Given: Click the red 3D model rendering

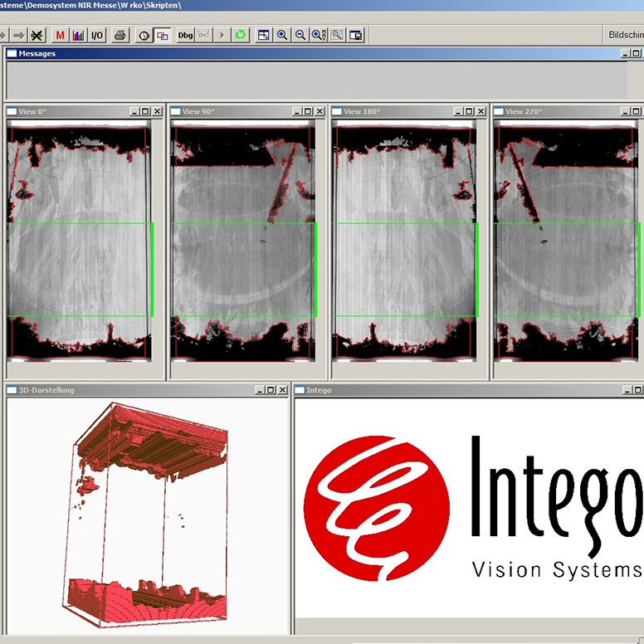Looking at the screenshot, I should point(146,515).
